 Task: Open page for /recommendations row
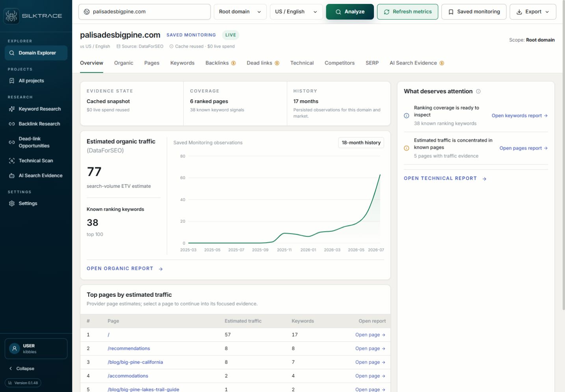[x=370, y=348]
